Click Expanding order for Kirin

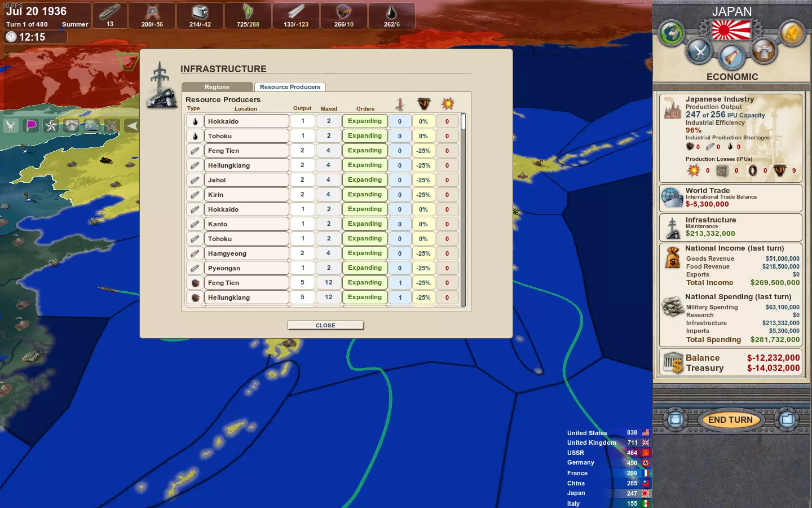[365, 195]
